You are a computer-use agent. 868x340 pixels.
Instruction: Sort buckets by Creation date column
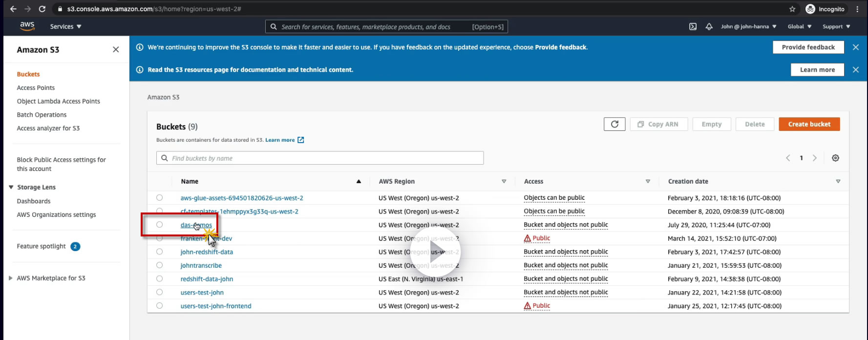click(x=838, y=181)
